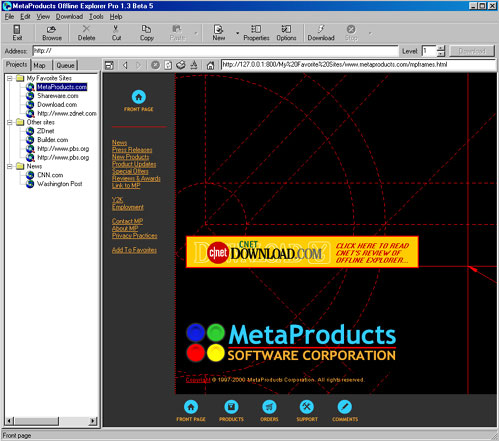The height and width of the screenshot is (441, 499).
Task: Open Options from the toolbar
Action: coord(286,33)
